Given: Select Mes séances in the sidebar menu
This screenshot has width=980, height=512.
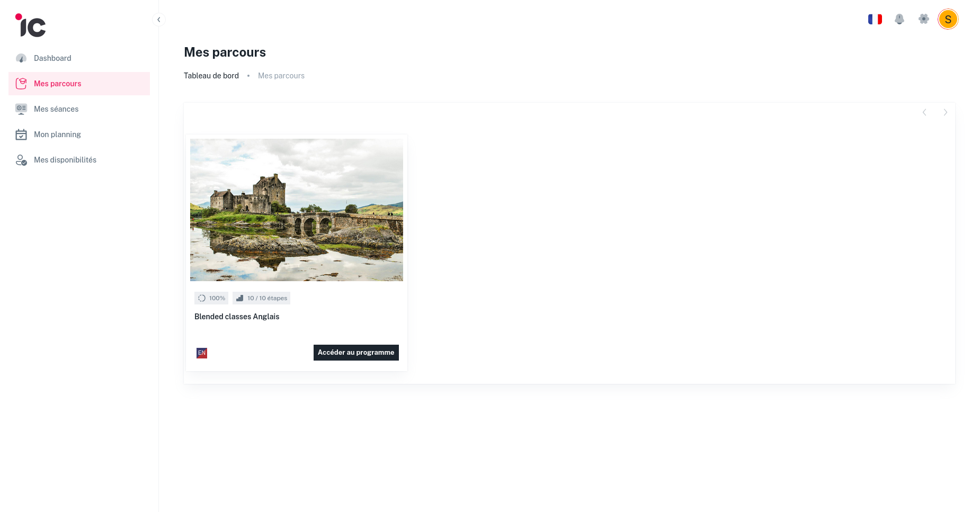Looking at the screenshot, I should click(x=56, y=109).
